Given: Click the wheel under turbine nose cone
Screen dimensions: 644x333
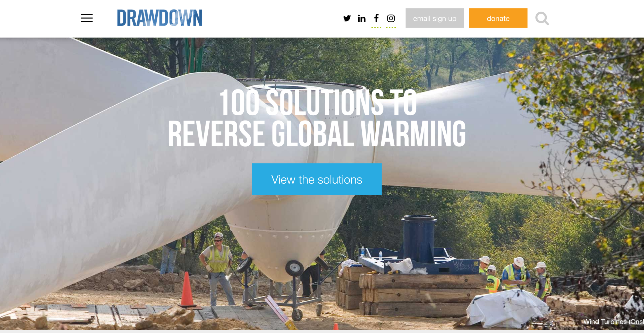Looking at the screenshot, I should click(x=294, y=268).
